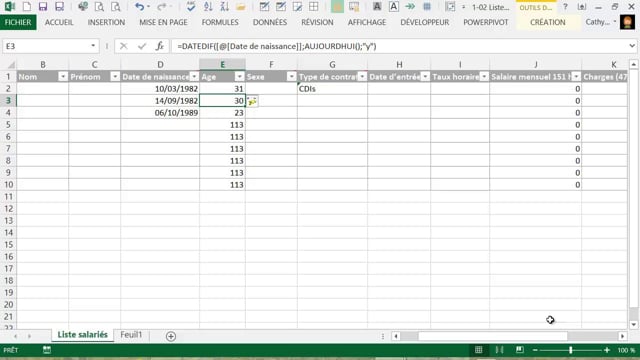The height and width of the screenshot is (360, 640).
Task: Open ribbon display options icon
Action: pyautogui.click(x=582, y=7)
